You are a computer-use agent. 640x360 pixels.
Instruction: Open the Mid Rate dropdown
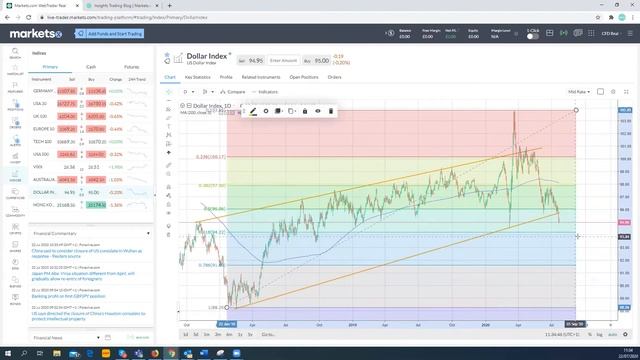coord(579,92)
